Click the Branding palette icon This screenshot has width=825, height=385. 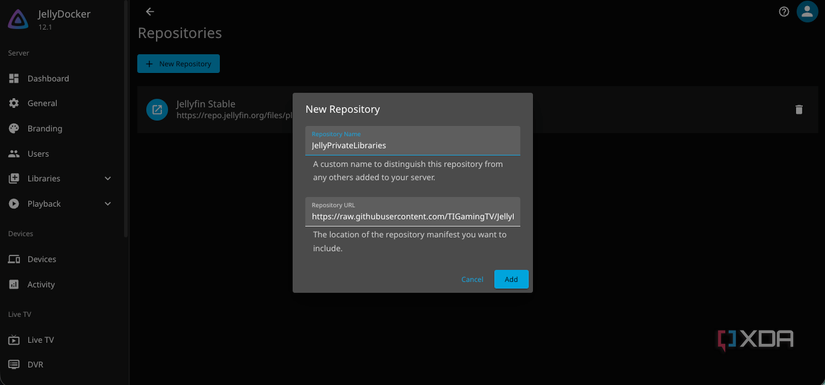point(14,128)
